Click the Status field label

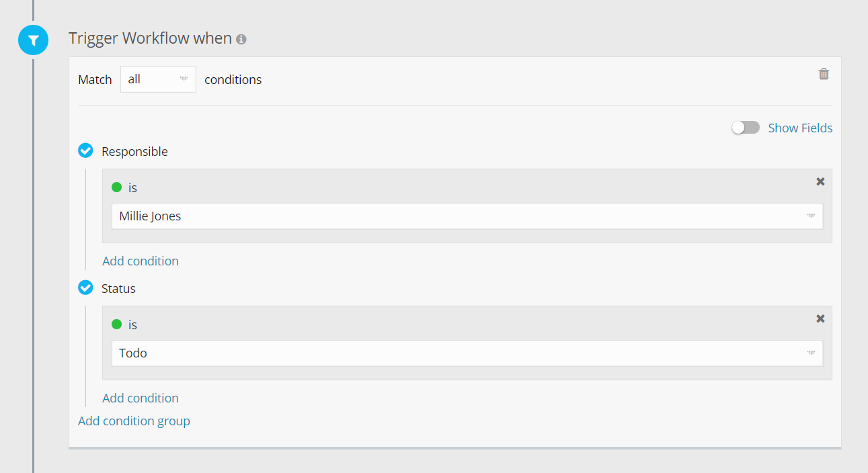pyautogui.click(x=118, y=289)
